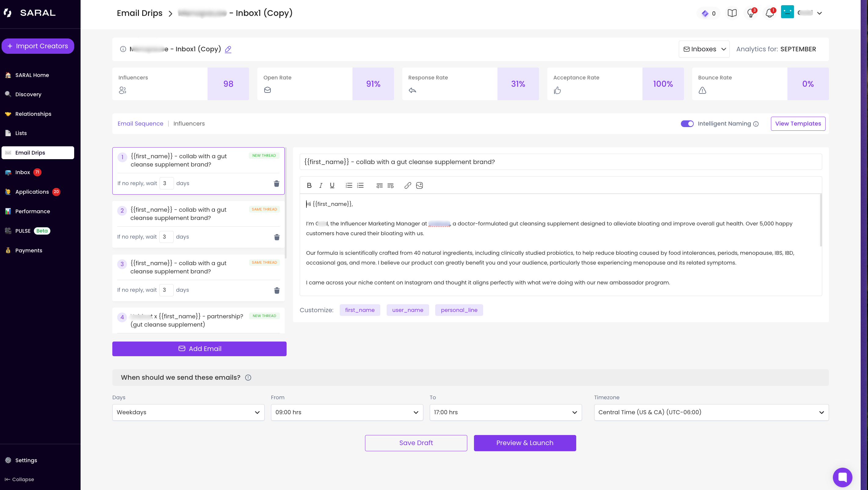Screen dimensions: 868x490
Task: Click the email subject line field
Action: pos(560,162)
